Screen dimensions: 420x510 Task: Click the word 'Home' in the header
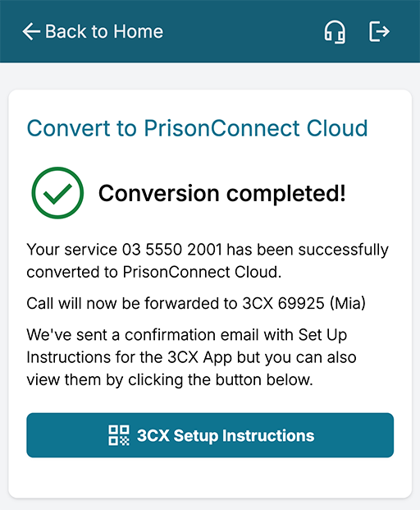(139, 31)
